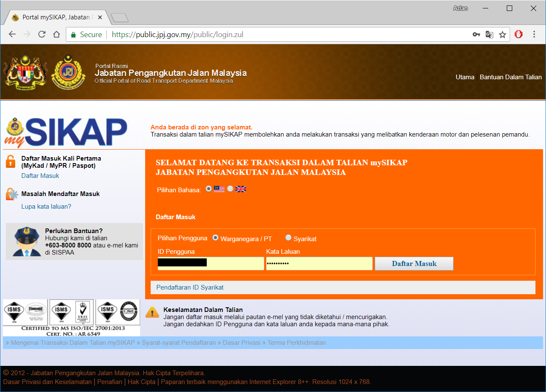Open the Penafian footer link
546x392 pixels.
point(110,382)
